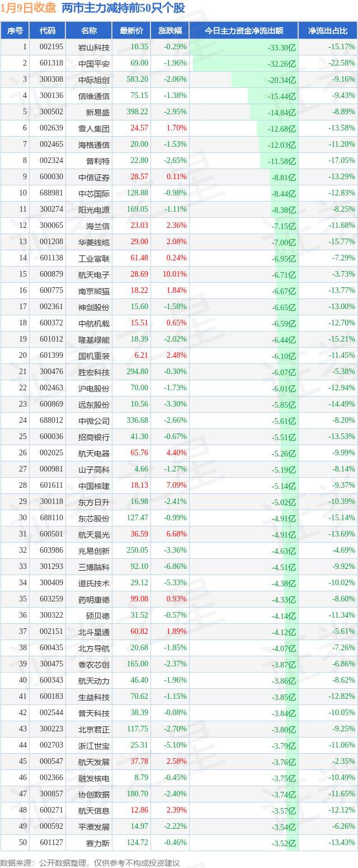
Task: Select stock name 华菱线缆
Action: pos(95,242)
